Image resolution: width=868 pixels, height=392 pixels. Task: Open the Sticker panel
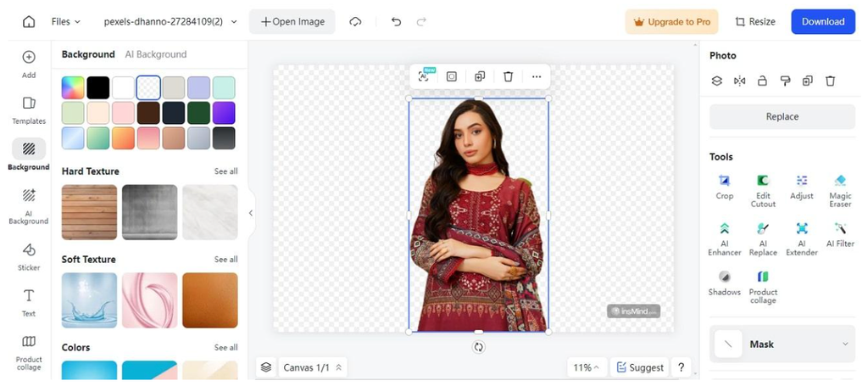[29, 257]
